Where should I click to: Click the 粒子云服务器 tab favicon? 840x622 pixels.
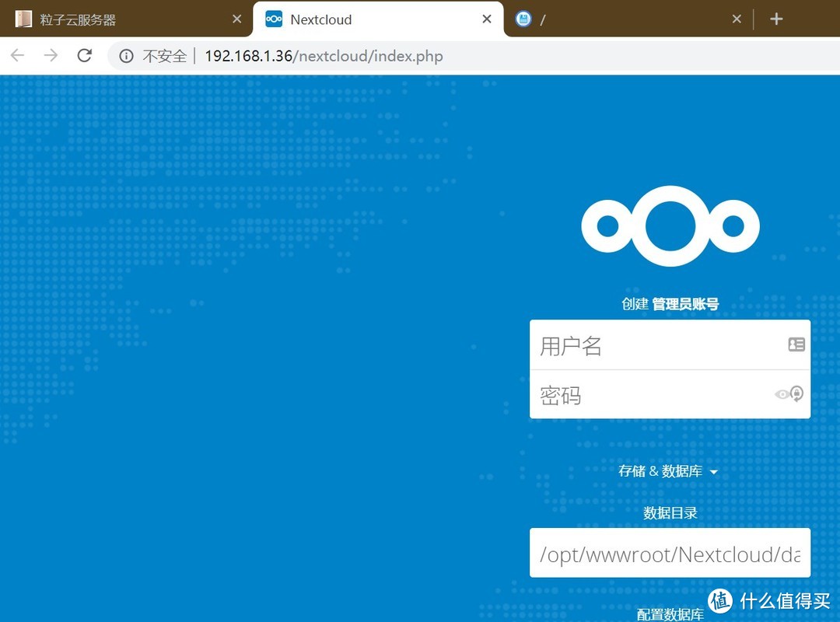[x=23, y=19]
